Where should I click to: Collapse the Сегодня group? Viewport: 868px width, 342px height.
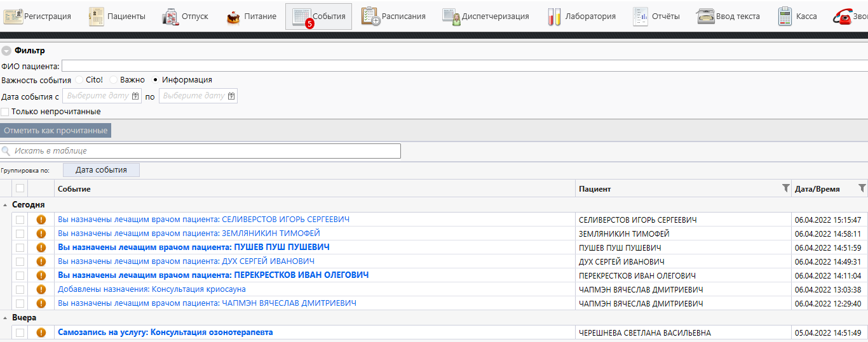click(5, 205)
